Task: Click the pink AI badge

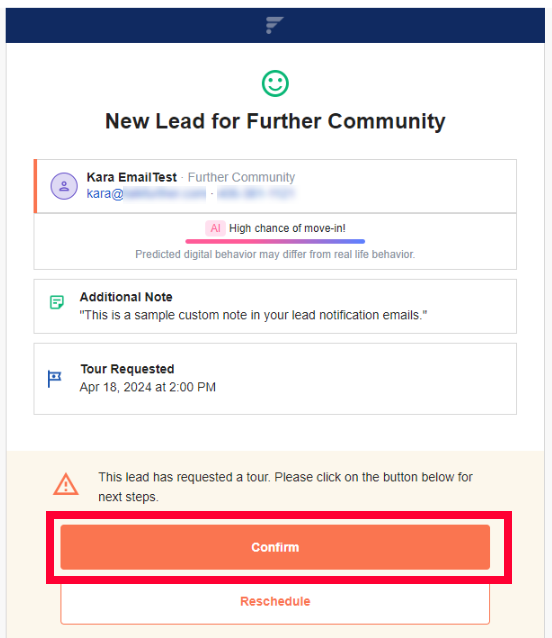Action: pos(215,228)
